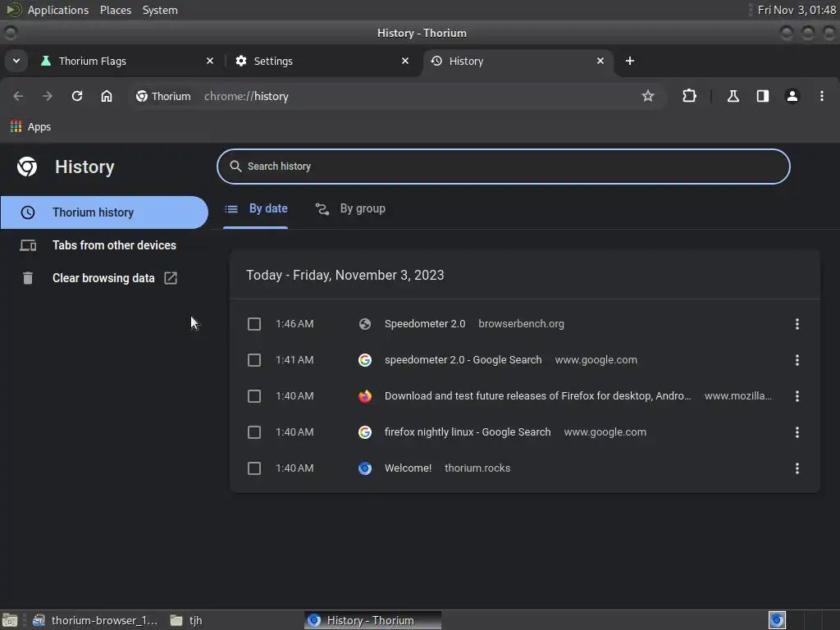Open the profile avatar menu

click(x=792, y=96)
